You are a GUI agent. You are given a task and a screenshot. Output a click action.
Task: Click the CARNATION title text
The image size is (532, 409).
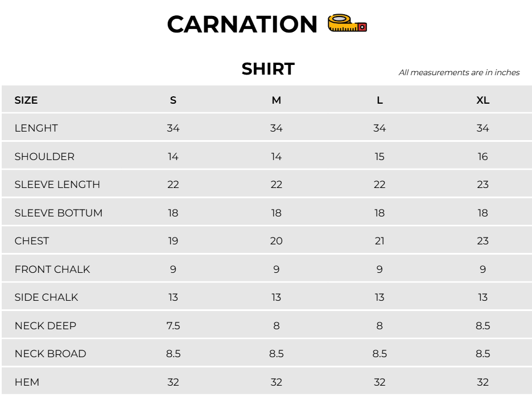point(242,24)
